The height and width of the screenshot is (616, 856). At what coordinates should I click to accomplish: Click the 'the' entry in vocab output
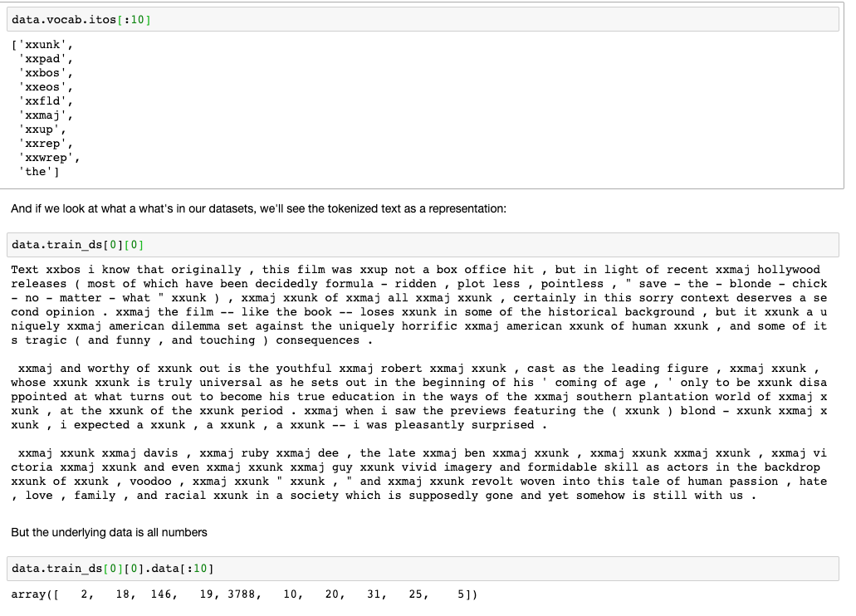pyautogui.click(x=36, y=172)
